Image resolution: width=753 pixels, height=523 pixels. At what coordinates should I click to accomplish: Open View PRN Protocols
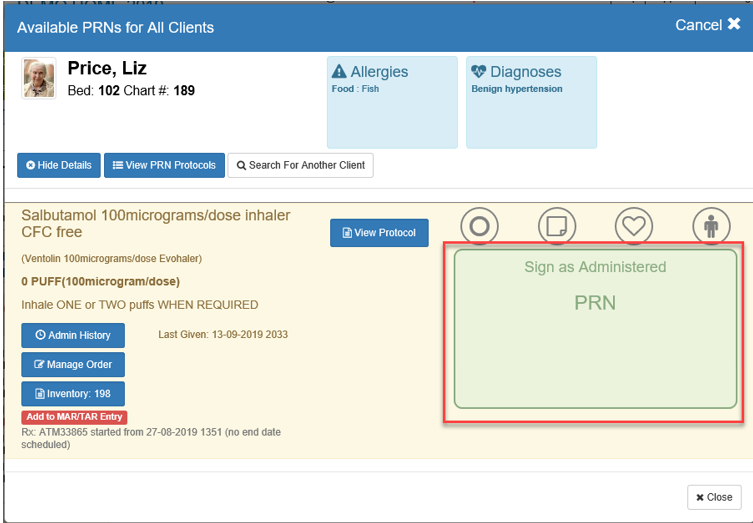[164, 165]
